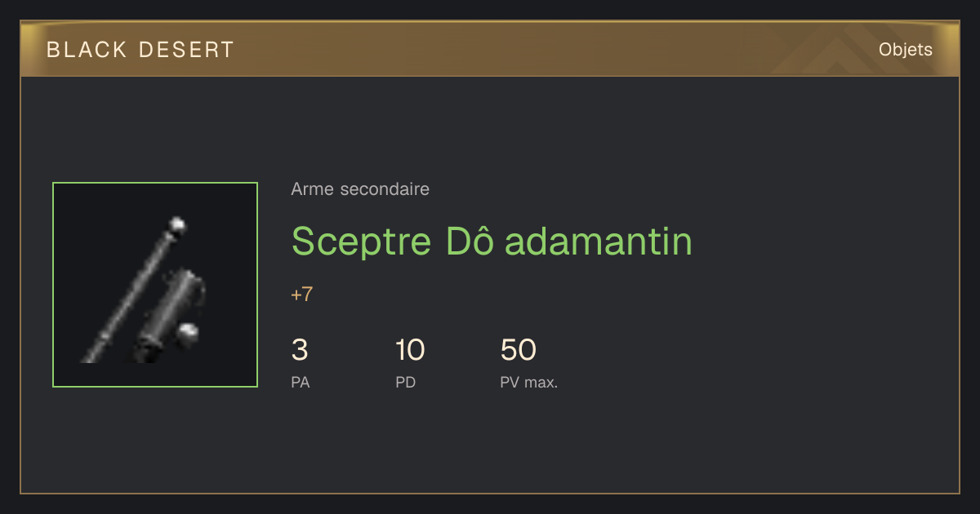Open the Objets category link
Screen dimensions: 980x514
pyautogui.click(x=906, y=50)
